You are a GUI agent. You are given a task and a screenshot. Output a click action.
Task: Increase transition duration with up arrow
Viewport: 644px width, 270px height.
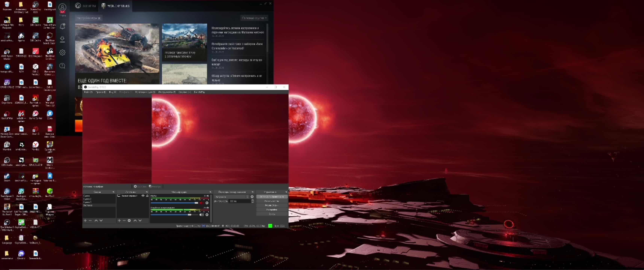pos(253,200)
